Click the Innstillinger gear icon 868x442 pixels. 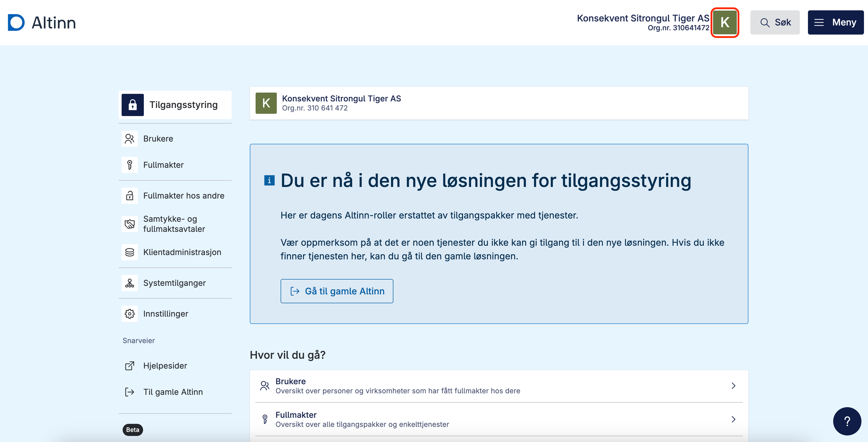pyautogui.click(x=130, y=314)
